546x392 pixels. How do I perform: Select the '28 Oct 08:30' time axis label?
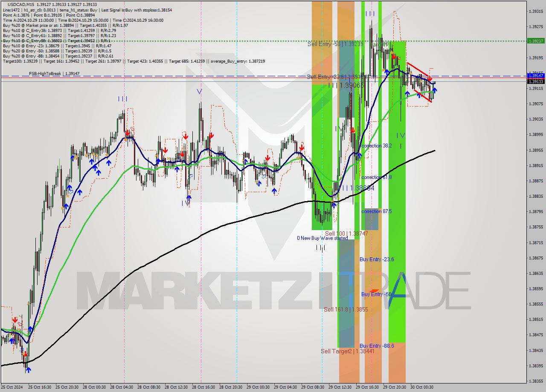148,387
